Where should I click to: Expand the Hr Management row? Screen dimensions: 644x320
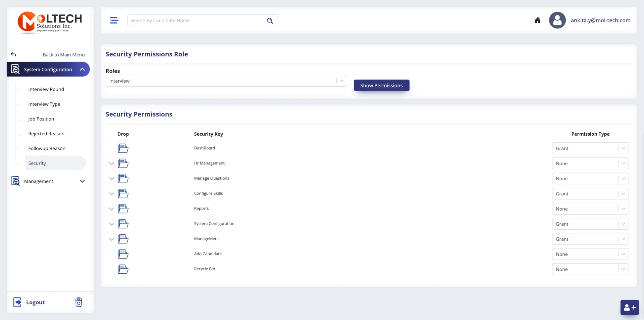[x=111, y=164]
